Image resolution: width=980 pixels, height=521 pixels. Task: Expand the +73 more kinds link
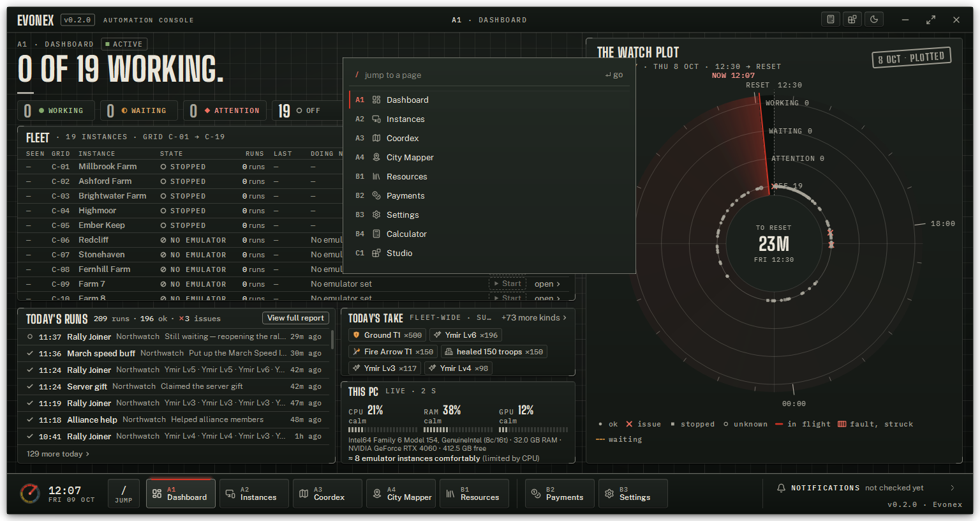tap(534, 317)
